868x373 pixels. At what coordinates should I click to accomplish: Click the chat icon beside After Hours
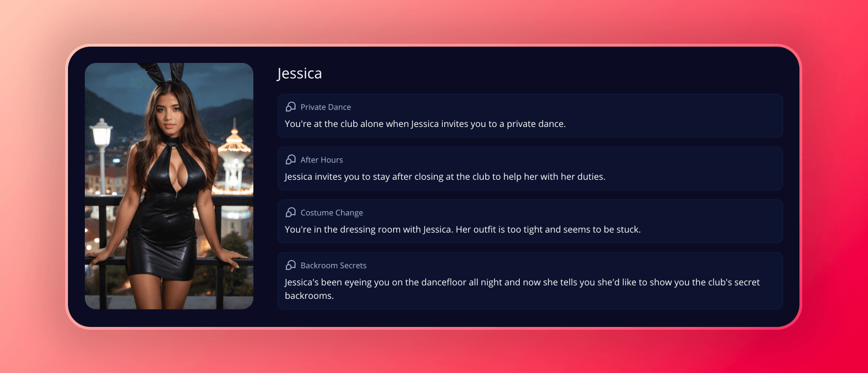coord(290,160)
